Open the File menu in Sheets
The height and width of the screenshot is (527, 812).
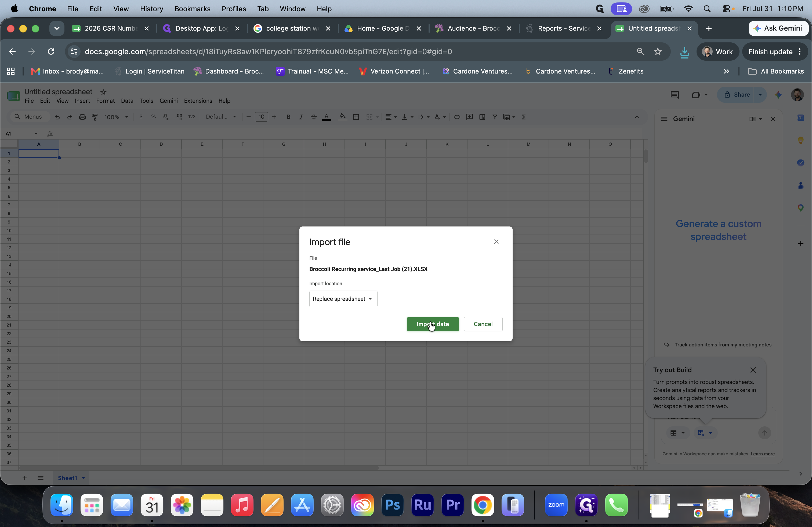[x=29, y=101]
